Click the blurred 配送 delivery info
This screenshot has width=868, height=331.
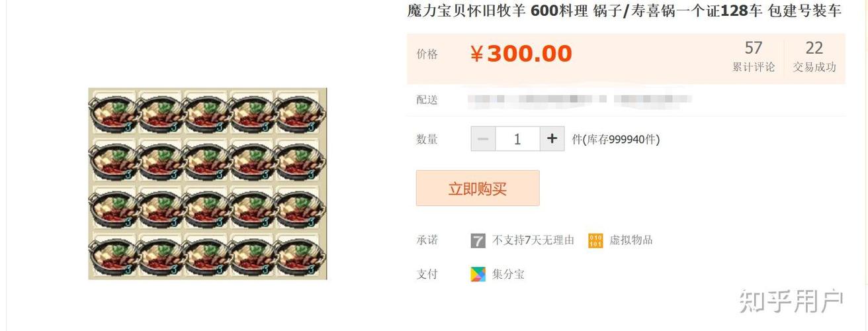coord(580,100)
